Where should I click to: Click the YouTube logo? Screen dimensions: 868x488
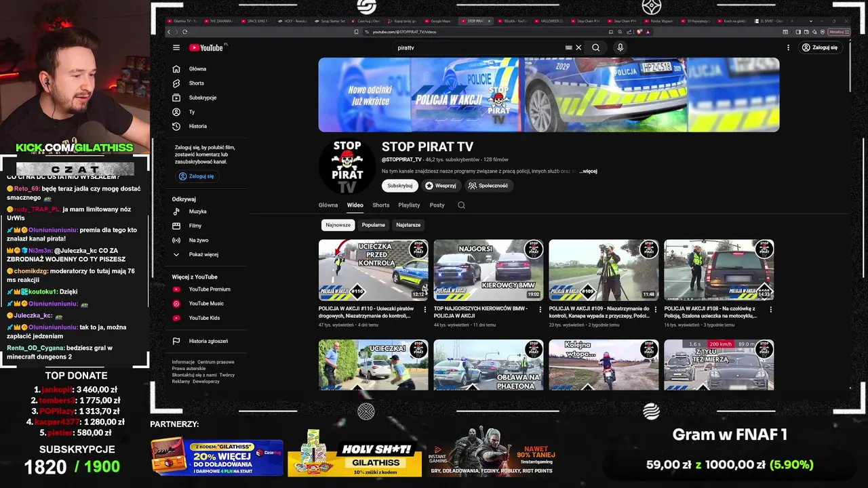point(206,47)
